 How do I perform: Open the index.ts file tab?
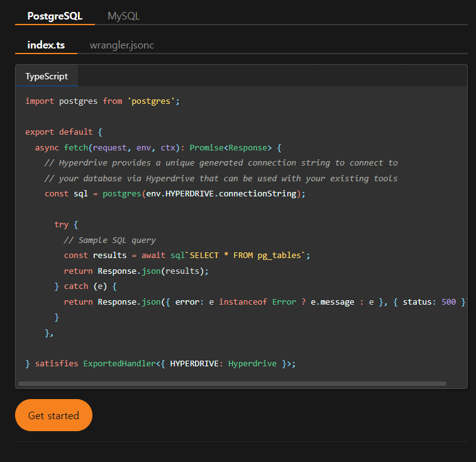click(46, 45)
